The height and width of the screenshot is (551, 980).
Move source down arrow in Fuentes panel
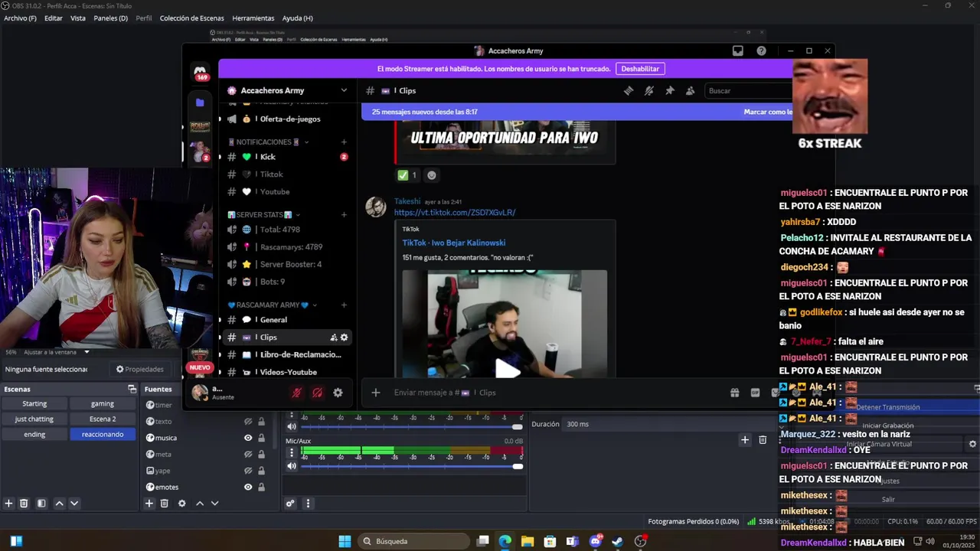(x=214, y=504)
